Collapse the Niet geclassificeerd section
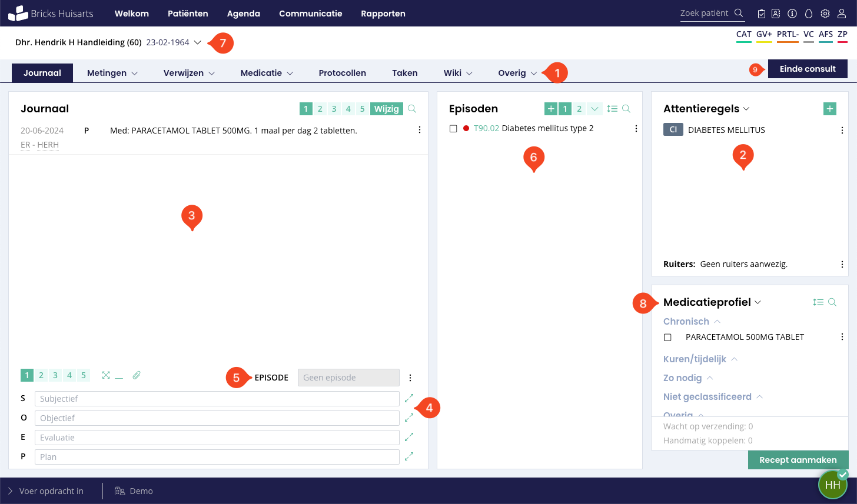The width and height of the screenshot is (857, 504). point(759,397)
